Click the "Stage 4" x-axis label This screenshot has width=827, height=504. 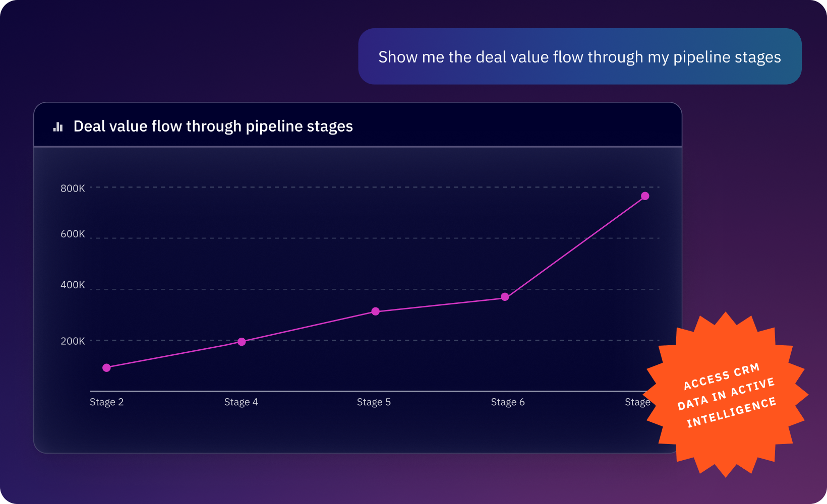coord(241,402)
